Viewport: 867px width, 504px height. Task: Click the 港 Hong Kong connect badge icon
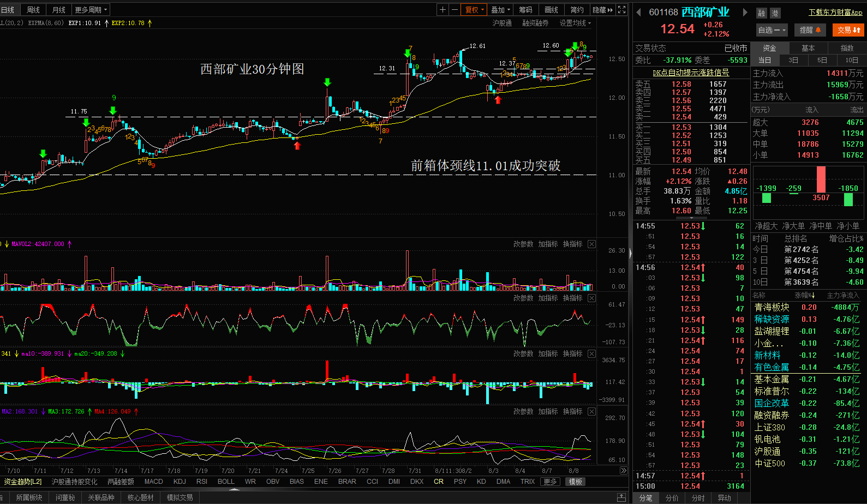[x=774, y=13]
